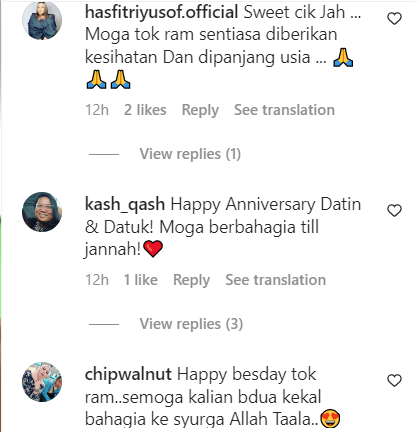This screenshot has height=432, width=420.
Task: Open kash_qash username link
Action: 125,204
